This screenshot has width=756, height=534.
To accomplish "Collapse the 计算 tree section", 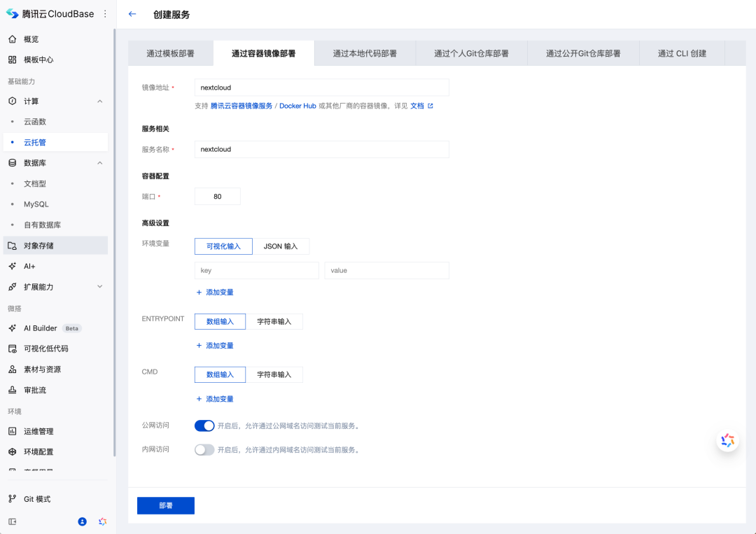I will click(99, 101).
